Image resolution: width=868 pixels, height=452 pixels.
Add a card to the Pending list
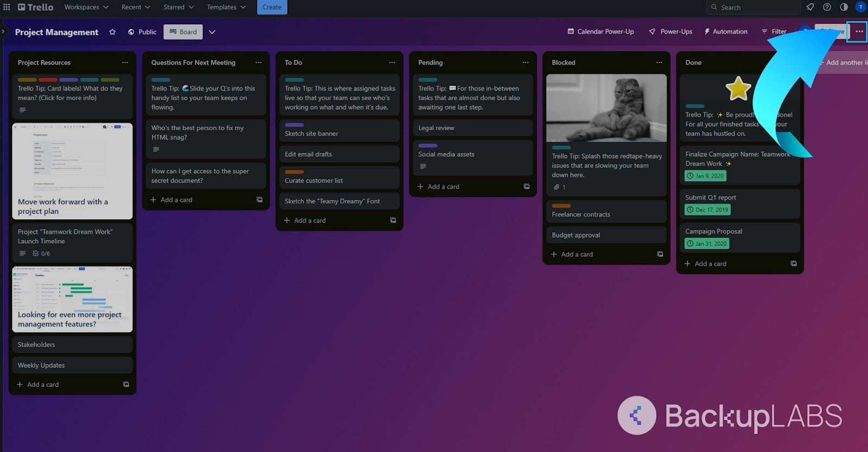point(438,187)
